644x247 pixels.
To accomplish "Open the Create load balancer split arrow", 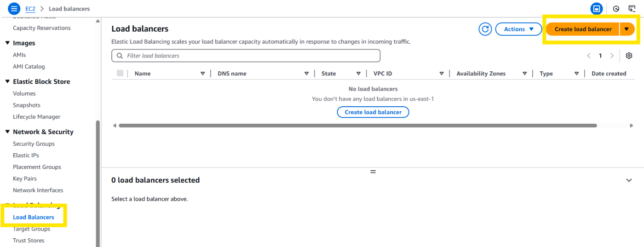I will coord(627,29).
